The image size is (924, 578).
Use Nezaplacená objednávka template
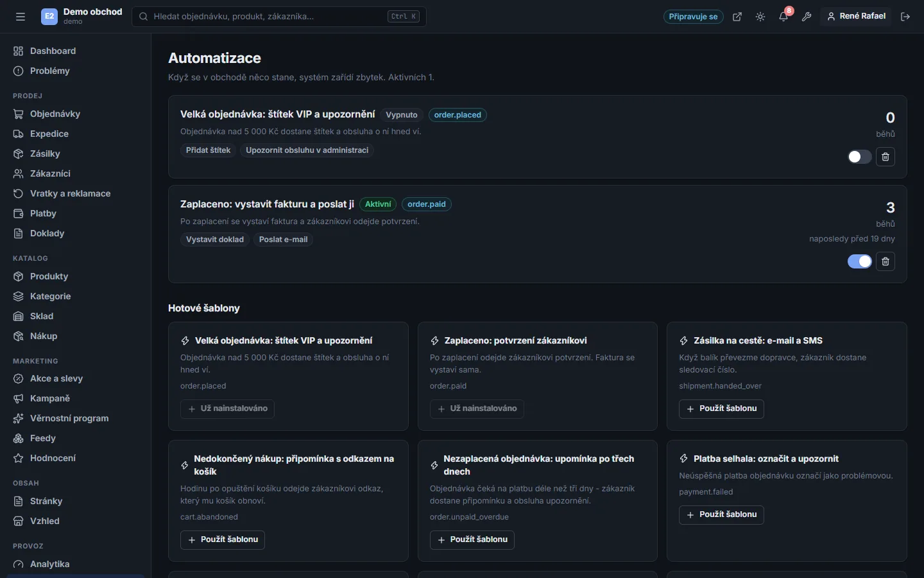(x=472, y=540)
